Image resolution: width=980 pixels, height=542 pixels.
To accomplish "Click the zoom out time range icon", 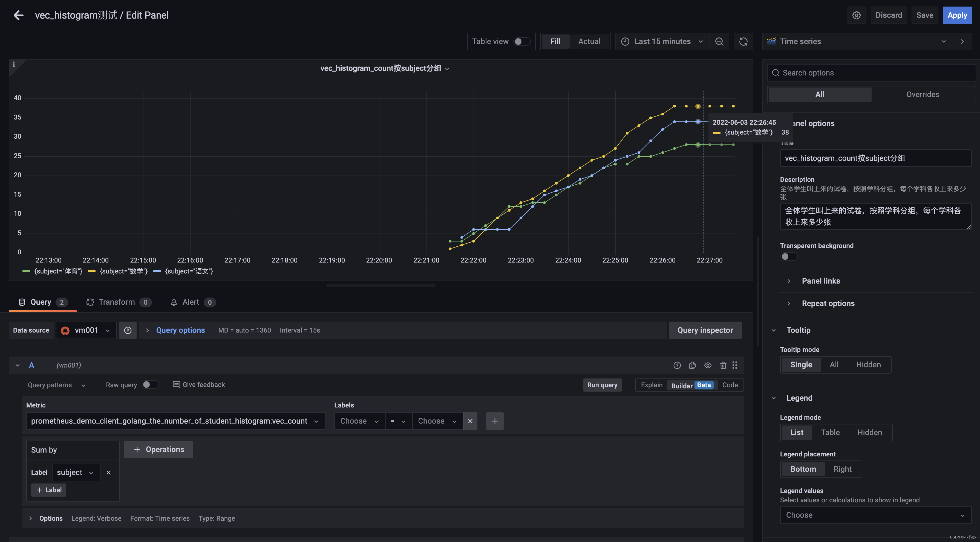I will (x=719, y=41).
